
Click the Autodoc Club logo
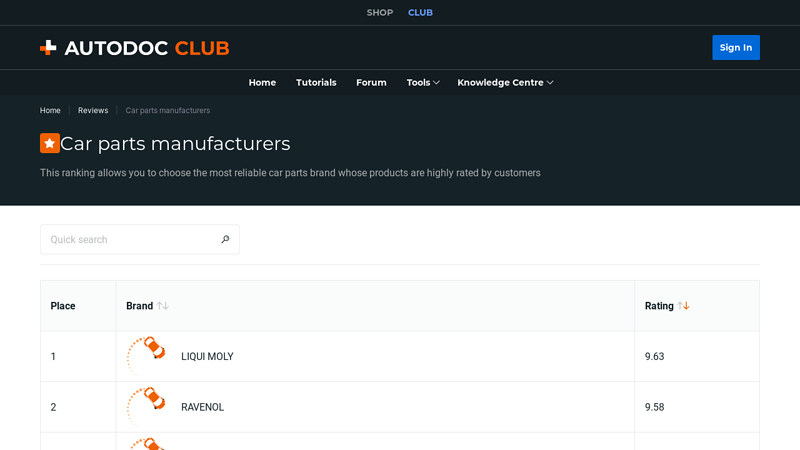tap(135, 48)
